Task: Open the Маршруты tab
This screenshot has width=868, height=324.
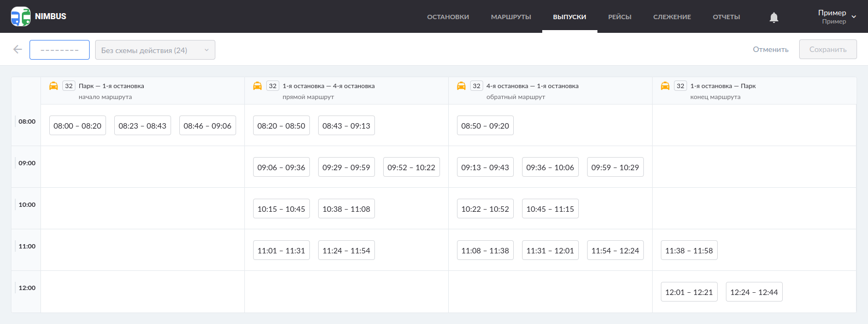Action: (x=511, y=17)
